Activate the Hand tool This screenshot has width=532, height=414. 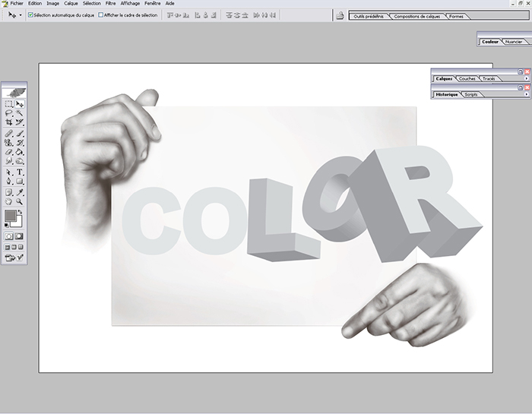coord(8,201)
